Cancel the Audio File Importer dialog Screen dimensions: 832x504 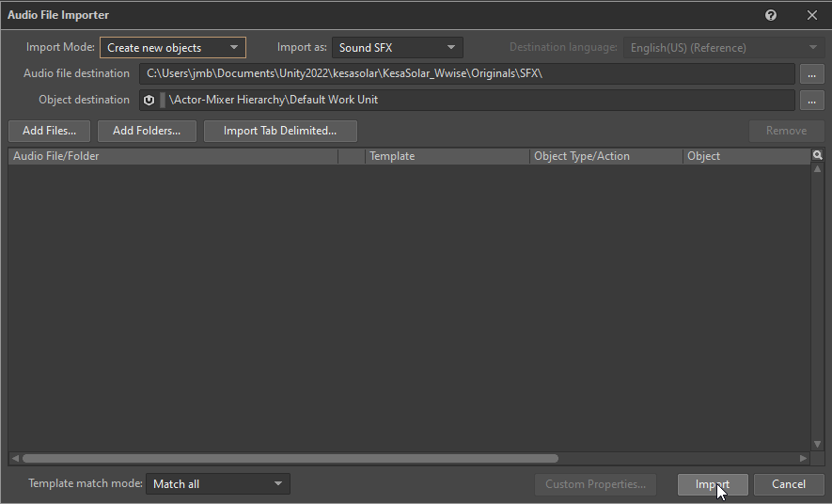pyautogui.click(x=788, y=484)
